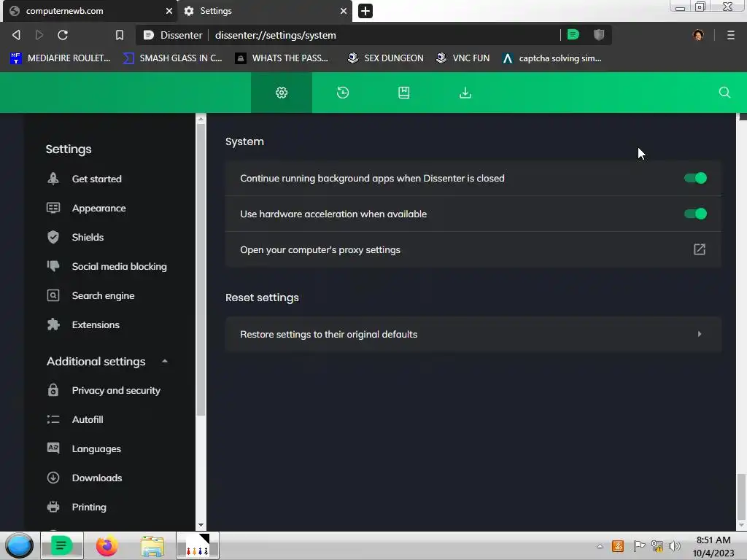The height and width of the screenshot is (560, 747).
Task: Bookmark this page with the bookmark icon
Action: tap(120, 35)
